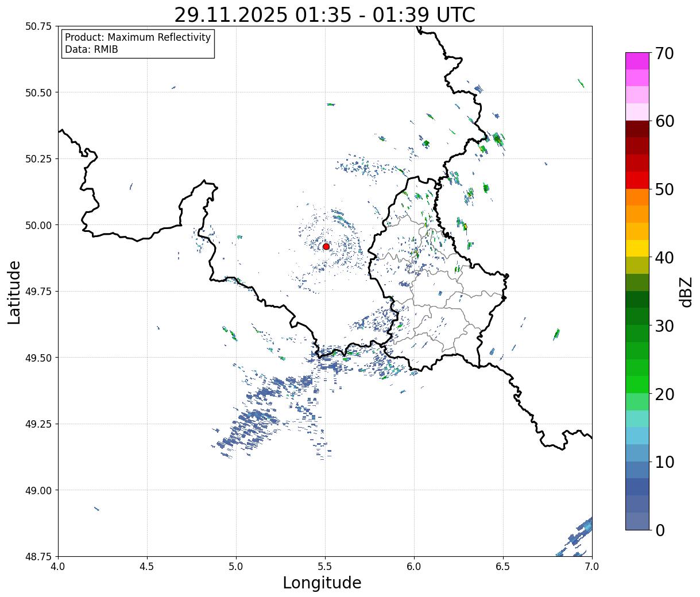Click longitude tick label 4.0

click(58, 567)
